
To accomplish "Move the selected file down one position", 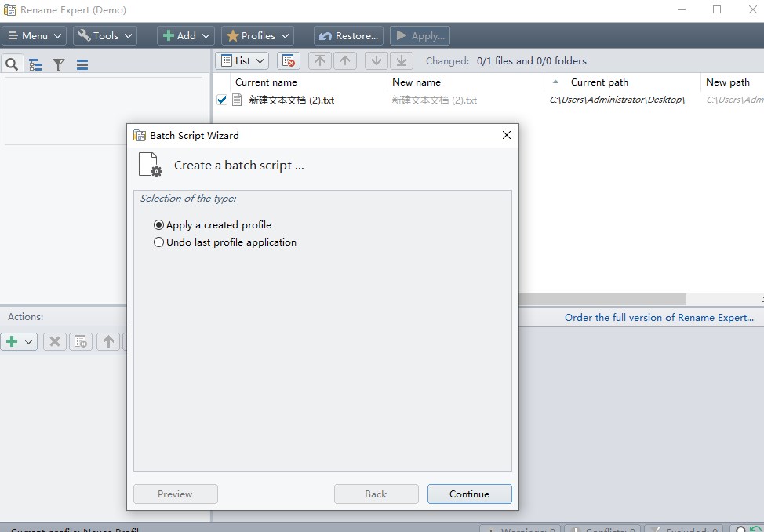I will (377, 61).
